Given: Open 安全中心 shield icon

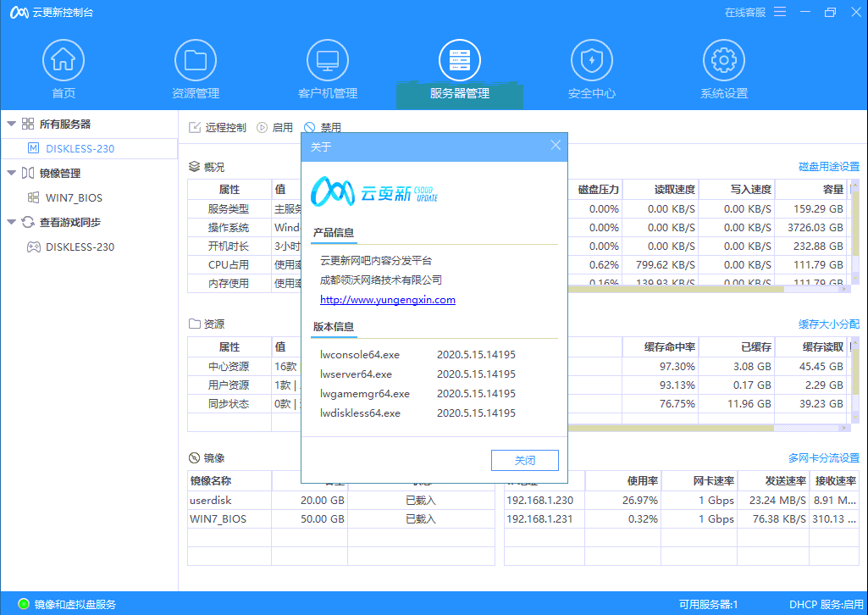Looking at the screenshot, I should [x=592, y=60].
